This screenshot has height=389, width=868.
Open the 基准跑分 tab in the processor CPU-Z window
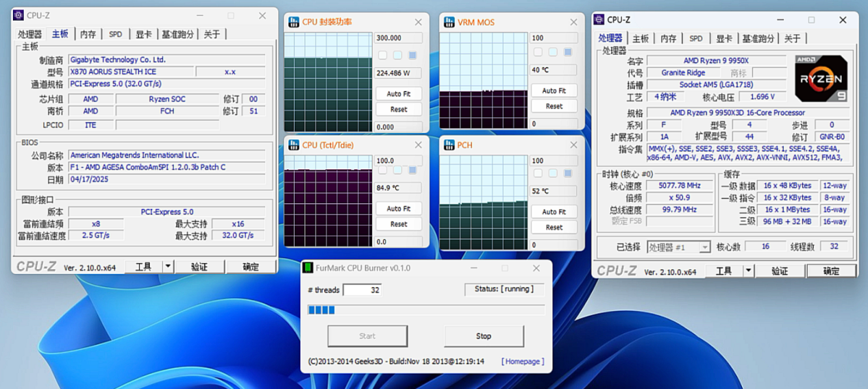click(758, 38)
